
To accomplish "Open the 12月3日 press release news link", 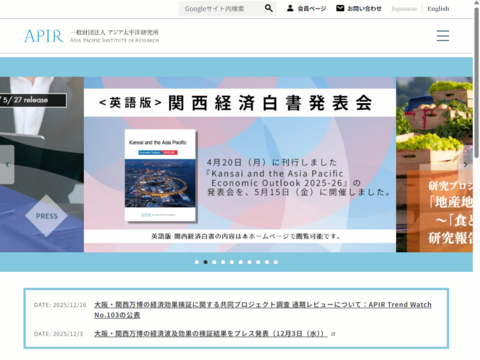I will point(211,333).
